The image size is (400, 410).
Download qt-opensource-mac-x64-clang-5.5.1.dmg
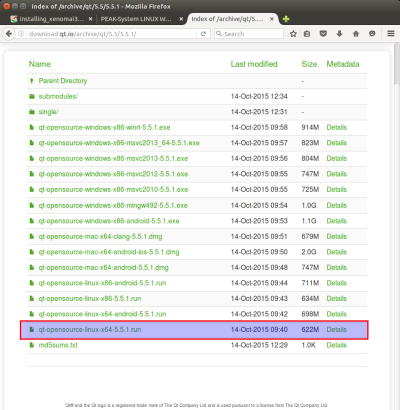(x=100, y=236)
